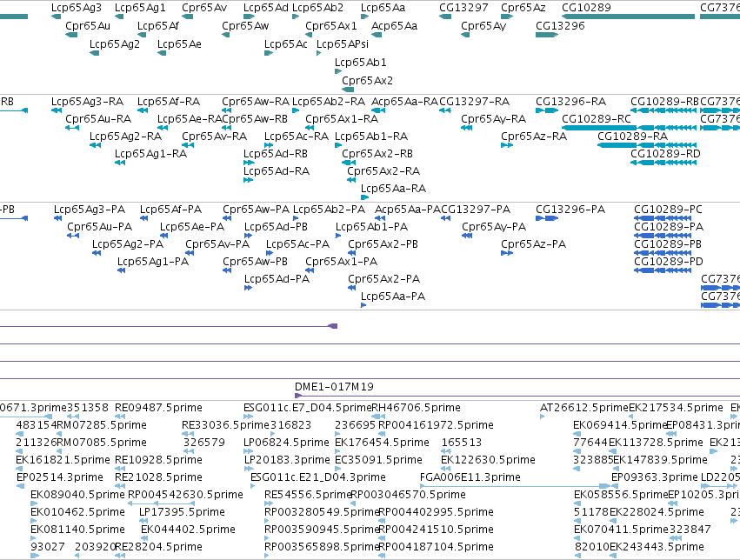Select the Cpr65Az gene label
Screen dimensions: 740x560
click(523, 8)
